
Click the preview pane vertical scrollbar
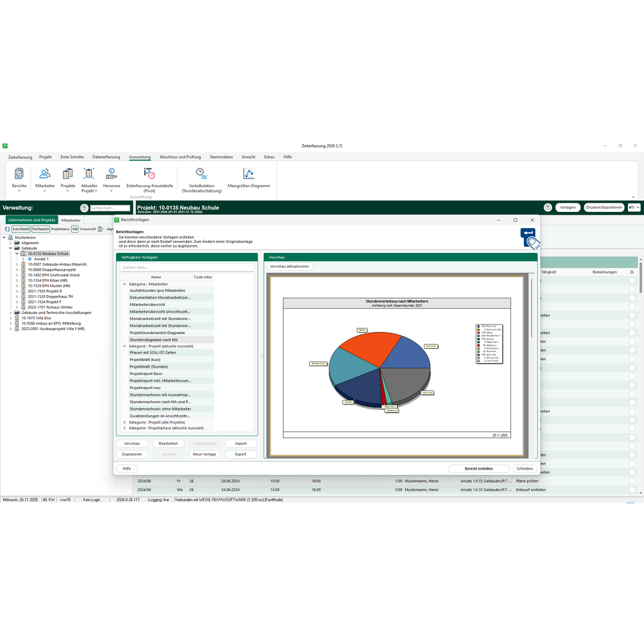coord(532,308)
